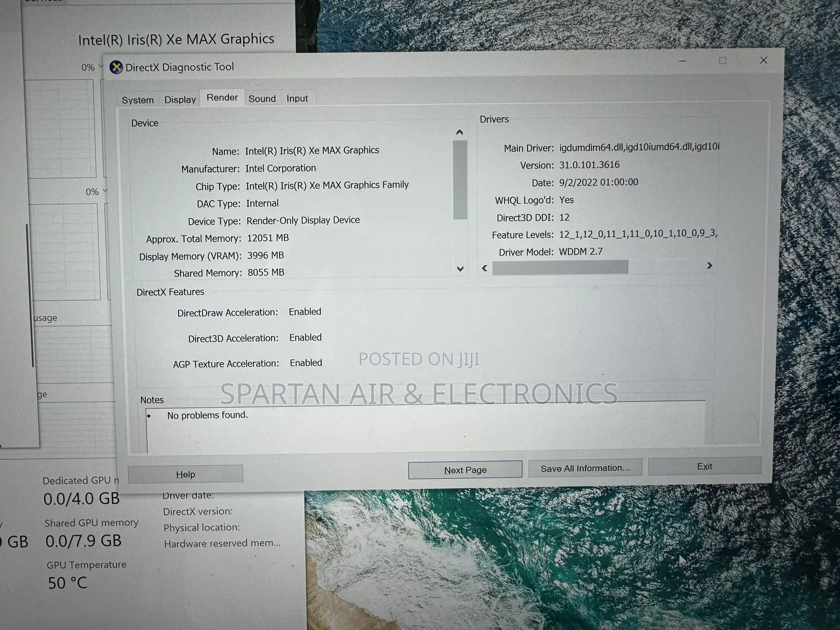Click Dedicated GPU memory 0.0/4.0 GB in Task Manager
840x630 pixels.
(x=81, y=498)
